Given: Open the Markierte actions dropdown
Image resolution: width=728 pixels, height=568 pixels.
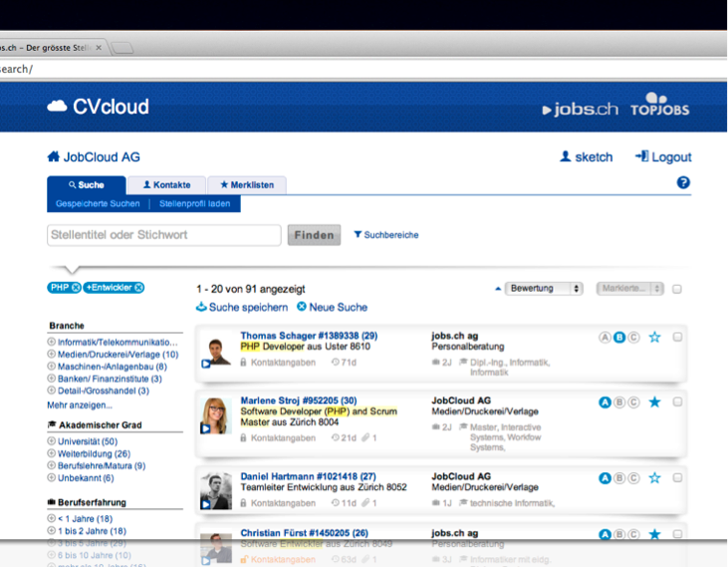Looking at the screenshot, I should tap(630, 288).
